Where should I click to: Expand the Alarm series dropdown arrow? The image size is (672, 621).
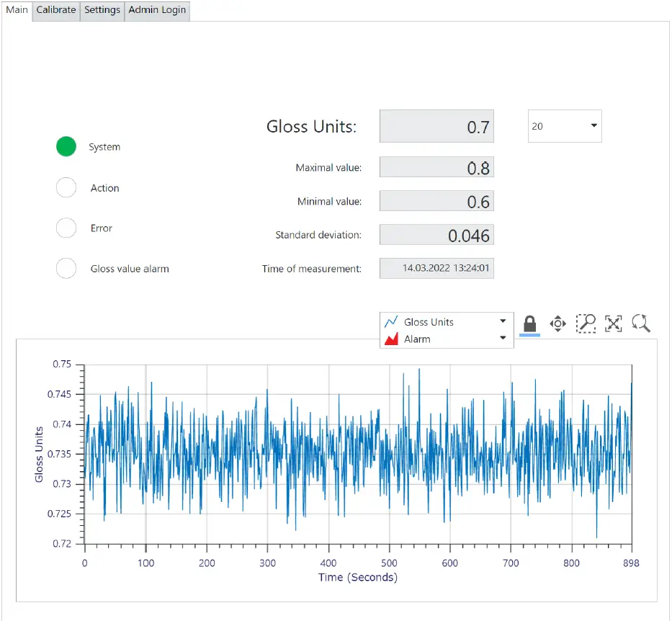(503, 339)
